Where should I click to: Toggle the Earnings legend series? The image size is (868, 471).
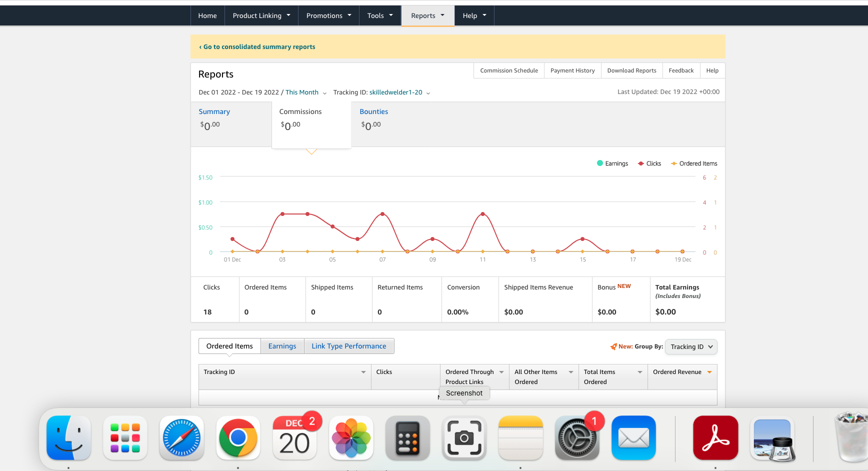click(612, 163)
